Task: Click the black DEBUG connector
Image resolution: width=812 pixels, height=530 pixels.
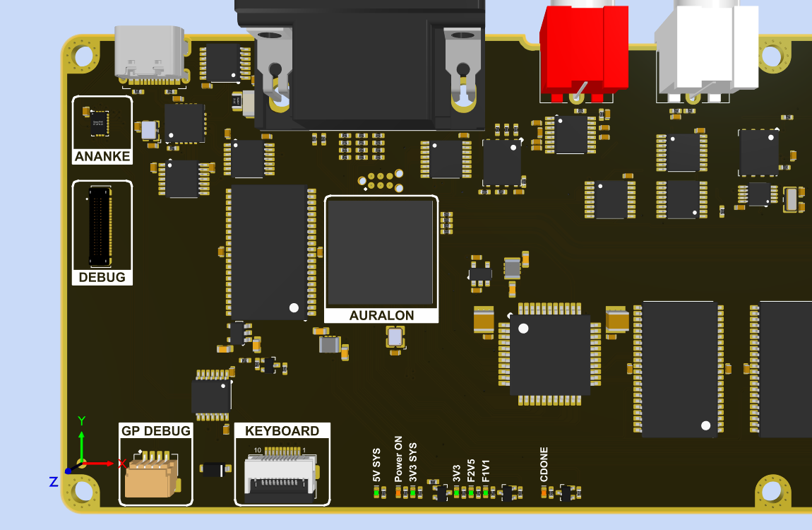Action: [100, 225]
